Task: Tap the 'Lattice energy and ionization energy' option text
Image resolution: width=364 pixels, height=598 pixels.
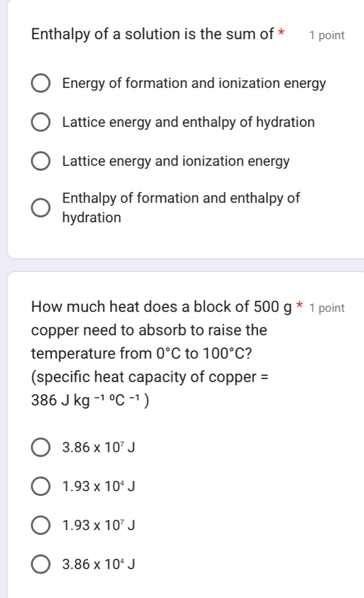Action: 176,161
